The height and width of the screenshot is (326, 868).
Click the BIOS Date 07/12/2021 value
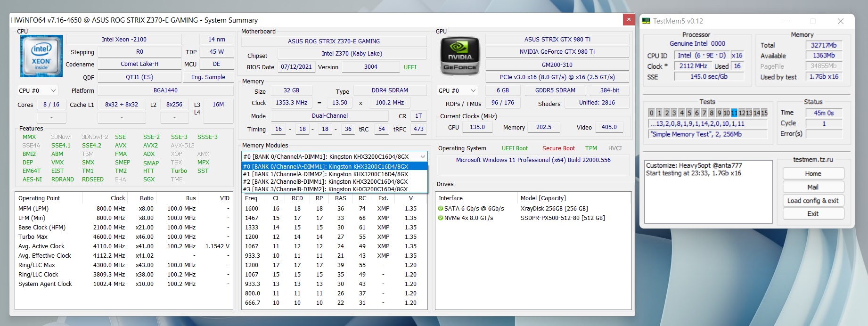(x=296, y=67)
